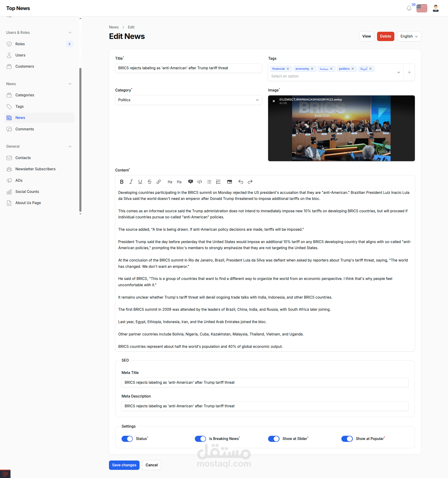The image size is (448, 478).
Task: Attach an image via editor toolbar
Action: coord(229,182)
